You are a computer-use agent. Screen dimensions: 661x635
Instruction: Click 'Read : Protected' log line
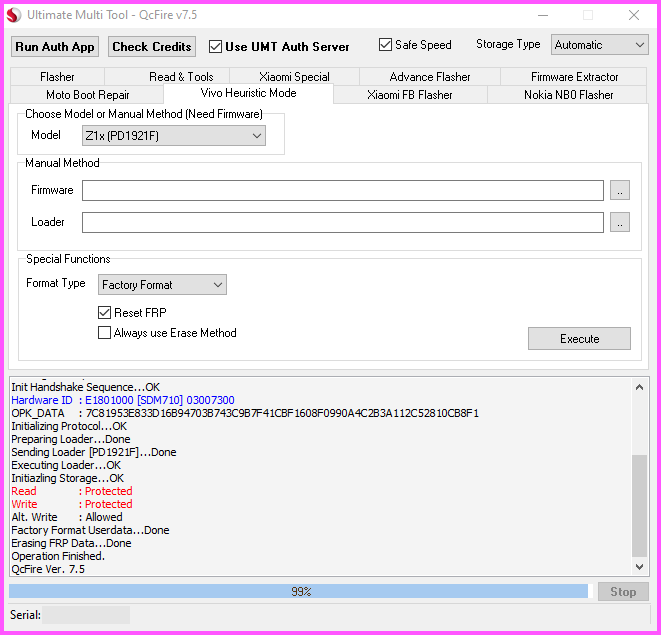coord(72,491)
